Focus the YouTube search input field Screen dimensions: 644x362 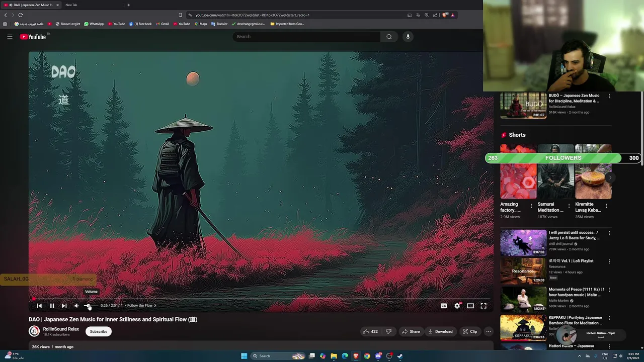coord(306,37)
